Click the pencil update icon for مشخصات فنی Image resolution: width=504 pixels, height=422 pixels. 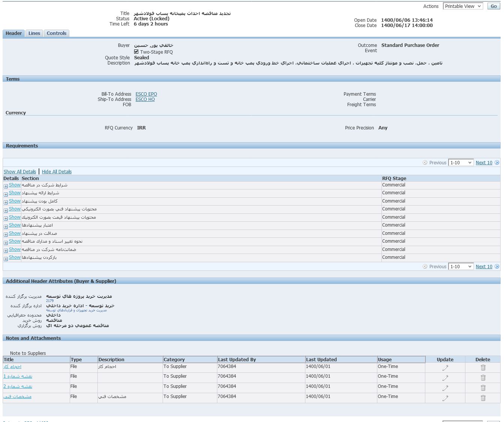445,398
